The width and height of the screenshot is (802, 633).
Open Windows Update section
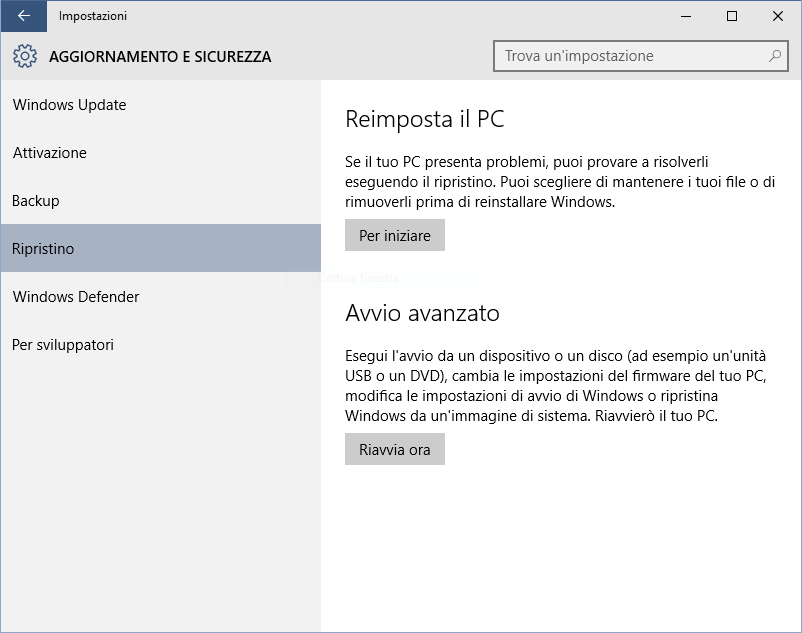point(161,105)
